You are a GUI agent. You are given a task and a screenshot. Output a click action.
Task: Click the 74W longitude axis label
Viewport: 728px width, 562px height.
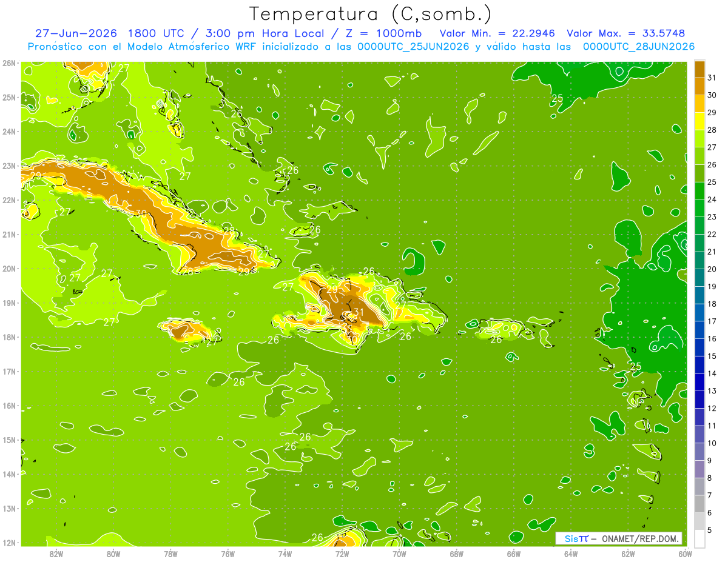285,554
